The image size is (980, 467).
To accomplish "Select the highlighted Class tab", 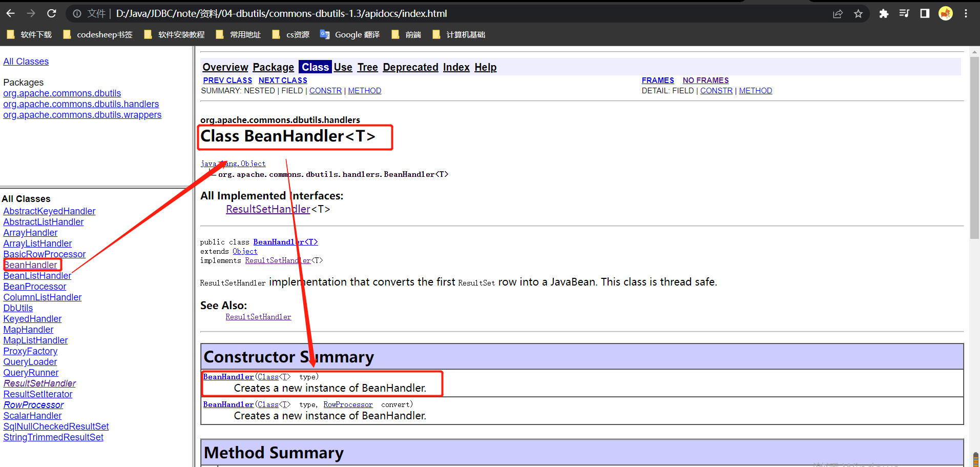I will pos(315,67).
